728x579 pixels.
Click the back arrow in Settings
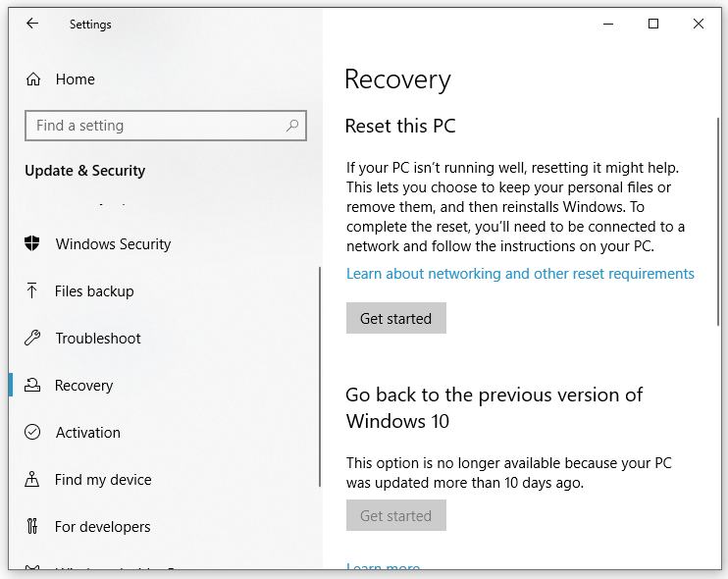pos(32,24)
